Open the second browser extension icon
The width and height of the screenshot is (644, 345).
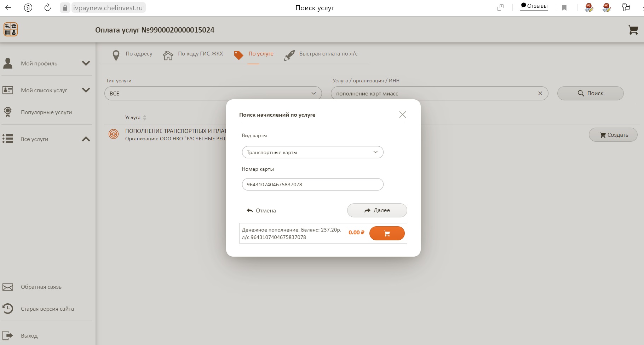point(607,7)
